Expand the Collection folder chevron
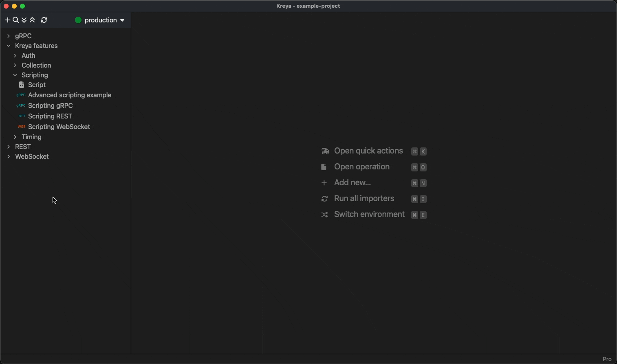The height and width of the screenshot is (364, 617). 15,66
